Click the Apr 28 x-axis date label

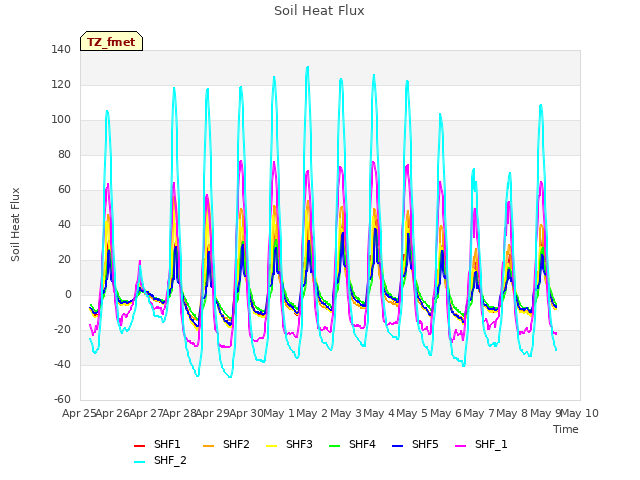click(180, 413)
